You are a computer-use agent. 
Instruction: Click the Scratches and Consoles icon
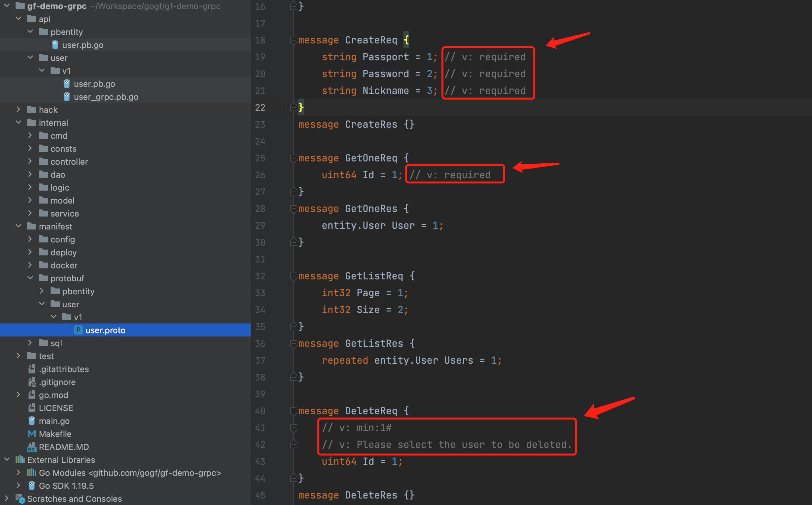point(20,499)
